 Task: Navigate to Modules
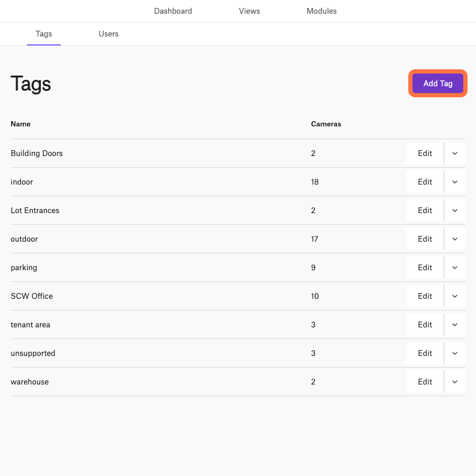322,11
